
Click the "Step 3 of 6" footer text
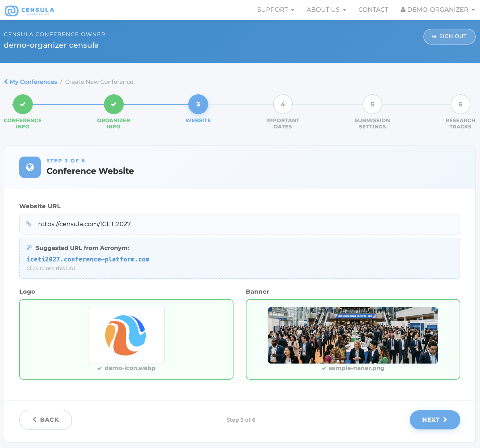(x=241, y=420)
